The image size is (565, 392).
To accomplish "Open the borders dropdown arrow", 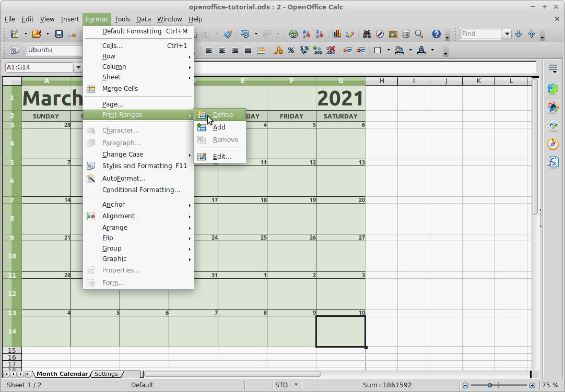I will (389, 50).
